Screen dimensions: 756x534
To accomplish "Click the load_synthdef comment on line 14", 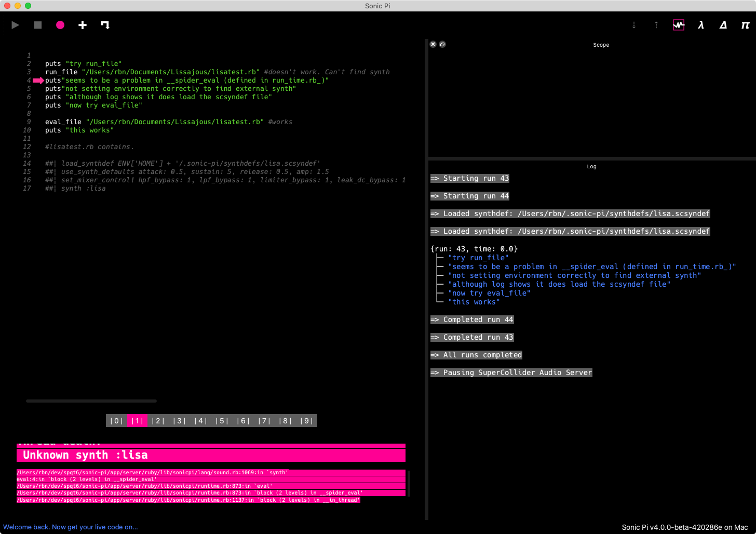I will pos(183,164).
